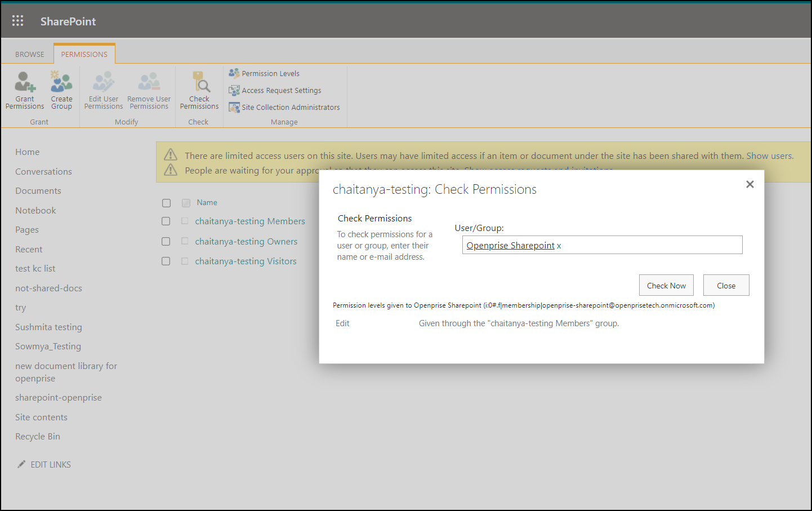
Task: Click the Openprise Sharepoint user name
Action: [510, 246]
